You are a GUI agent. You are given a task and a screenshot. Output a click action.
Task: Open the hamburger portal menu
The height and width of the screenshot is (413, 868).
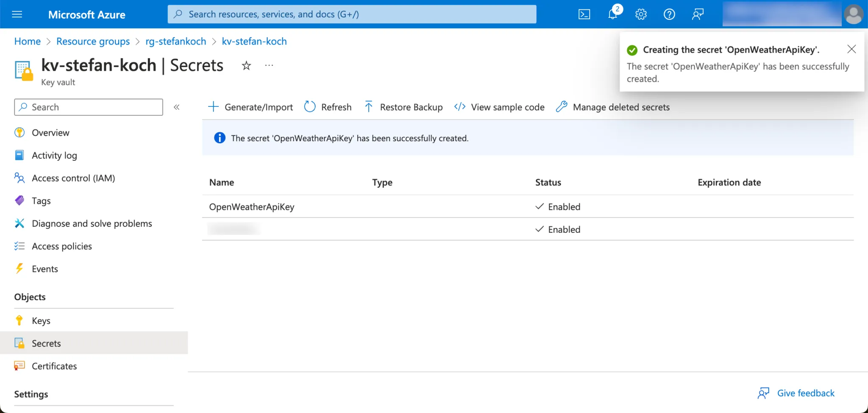tap(17, 14)
